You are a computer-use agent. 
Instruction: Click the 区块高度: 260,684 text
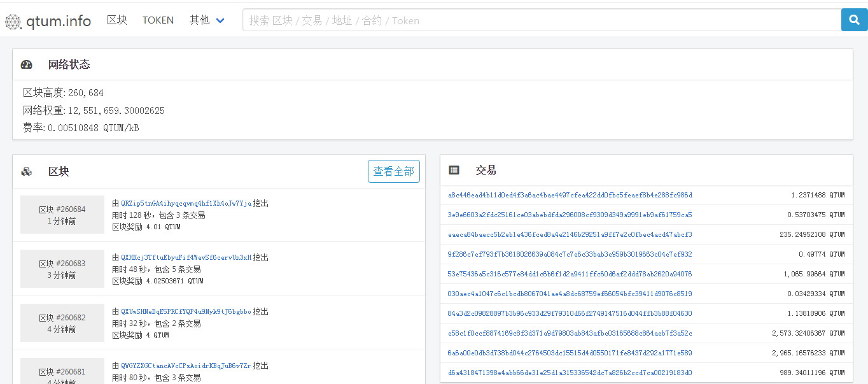pos(63,93)
